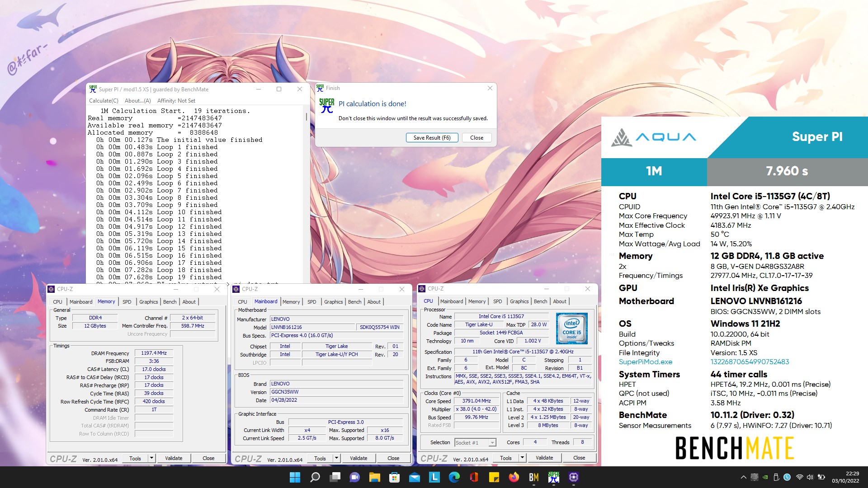868x488 pixels.
Task: Click Validate in Mainboard CPU-Z window
Action: [x=359, y=458]
